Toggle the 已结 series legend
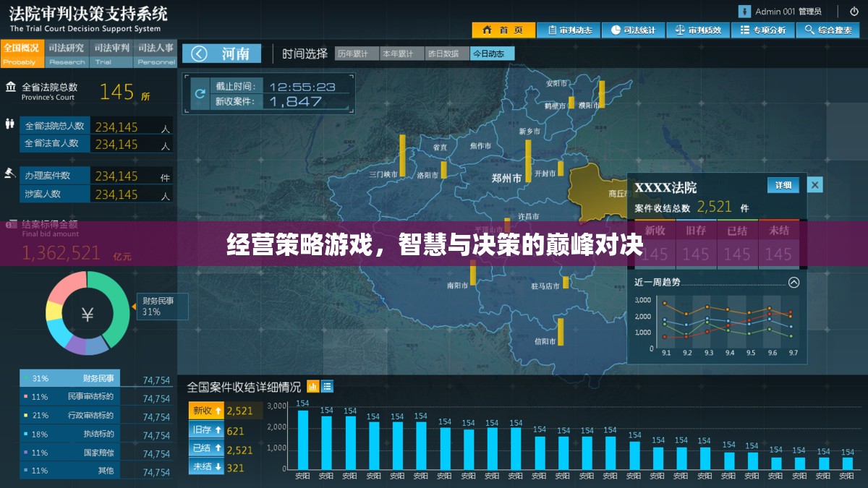868x488 pixels. point(207,449)
